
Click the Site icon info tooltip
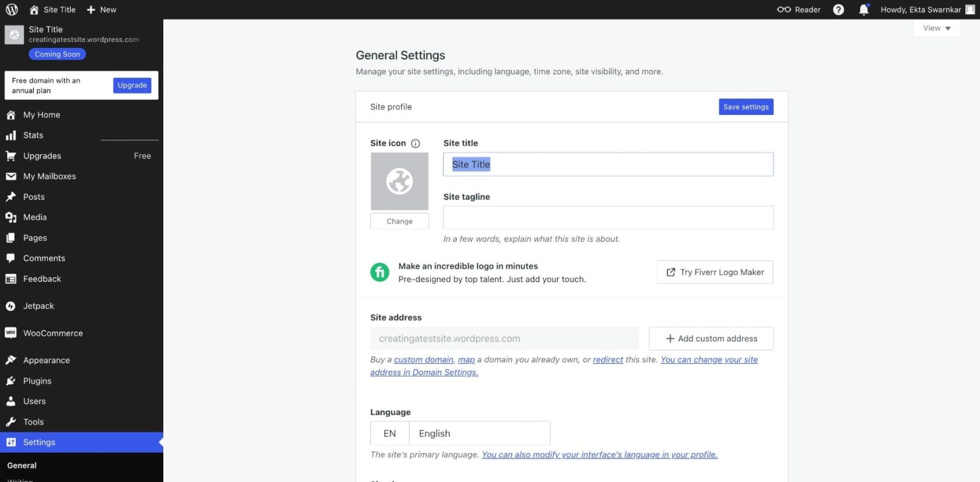[415, 144]
